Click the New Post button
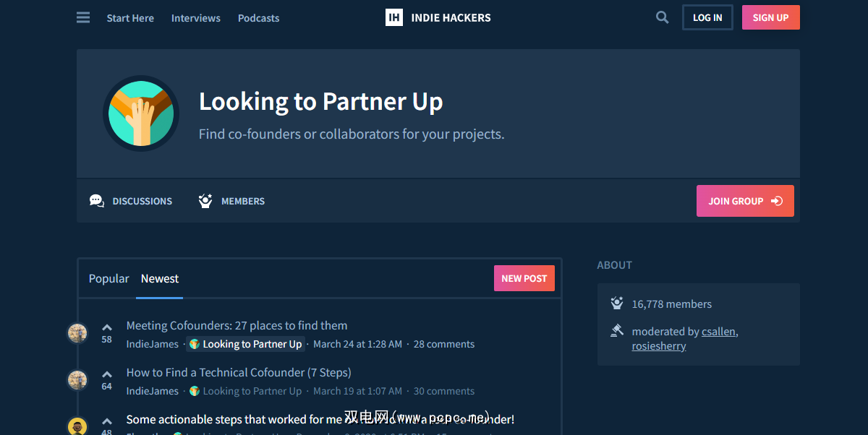 [524, 278]
